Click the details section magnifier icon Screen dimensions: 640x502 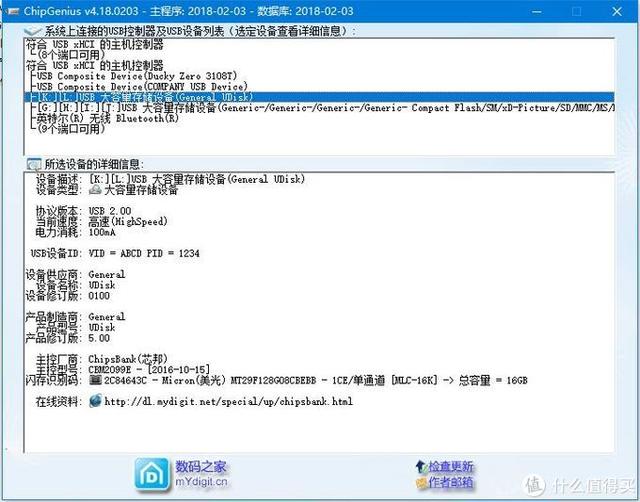(33, 164)
